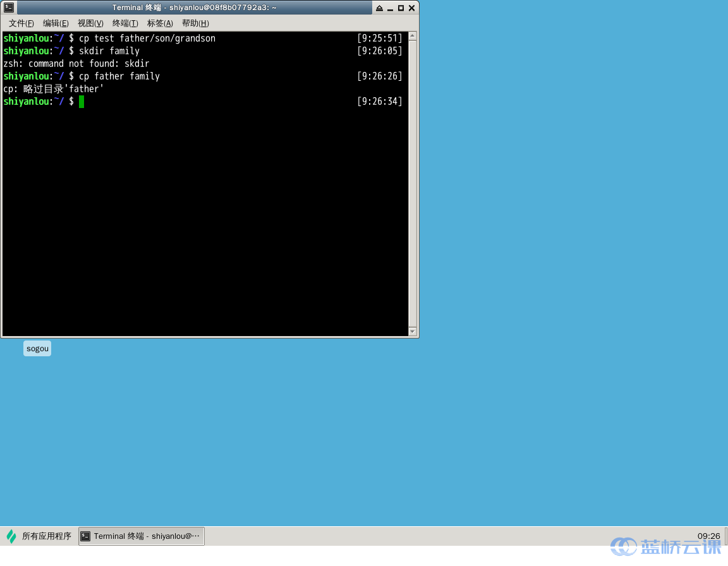Click the sogou input method icon

pyautogui.click(x=37, y=348)
